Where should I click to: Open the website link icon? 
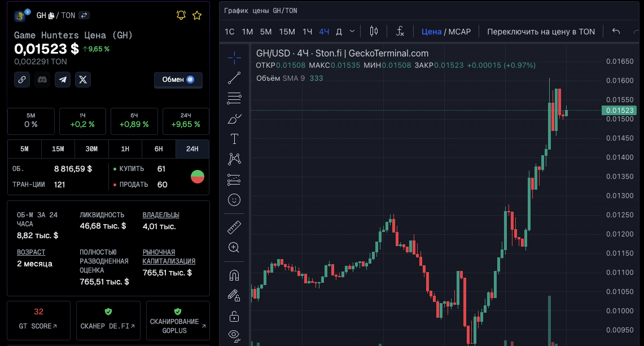pyautogui.click(x=22, y=80)
